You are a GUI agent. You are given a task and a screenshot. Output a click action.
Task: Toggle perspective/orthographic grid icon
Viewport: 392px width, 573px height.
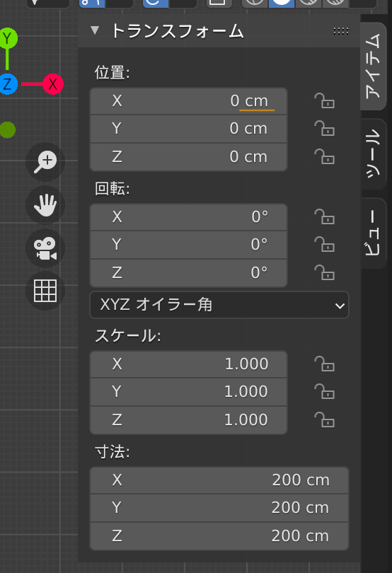pyautogui.click(x=45, y=291)
